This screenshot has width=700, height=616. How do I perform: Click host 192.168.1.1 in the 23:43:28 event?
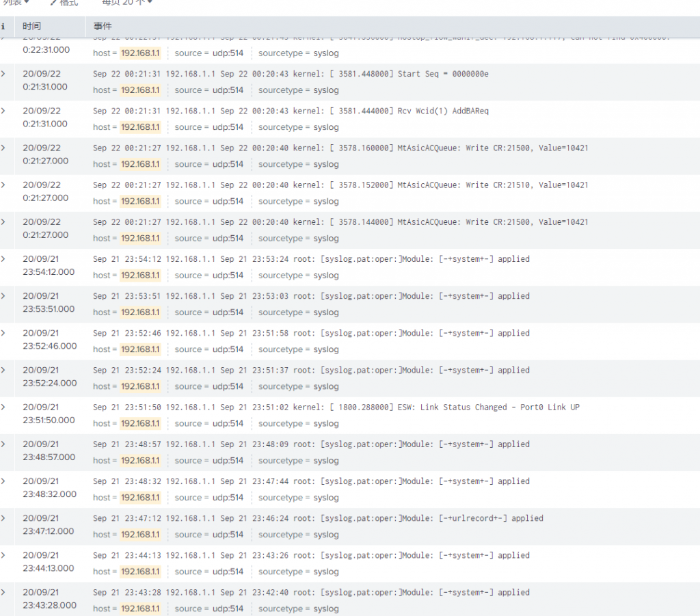point(140,608)
